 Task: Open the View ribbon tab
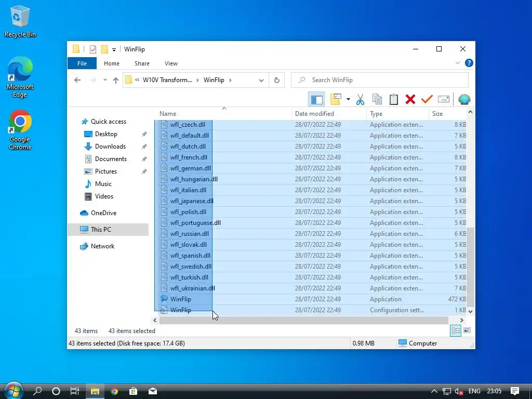pos(171,63)
